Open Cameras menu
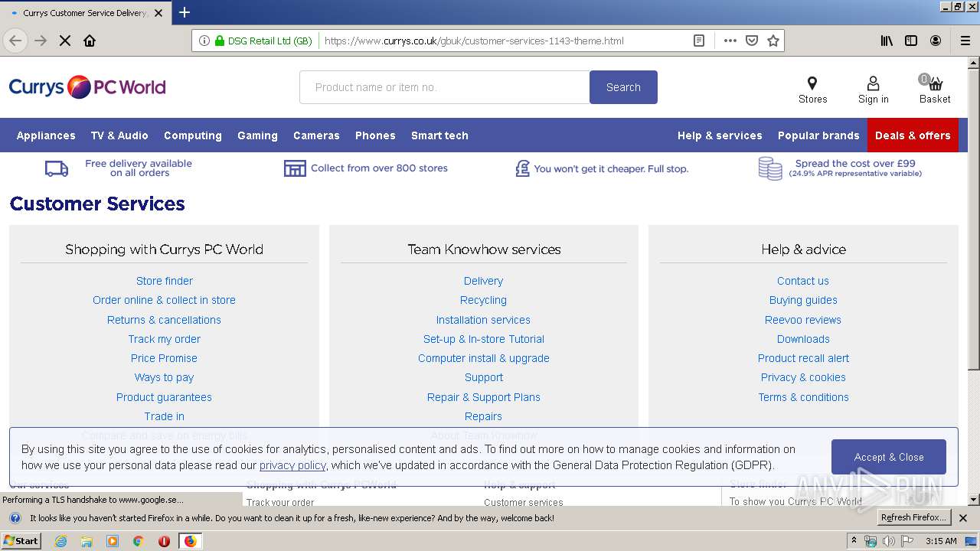 pos(316,135)
